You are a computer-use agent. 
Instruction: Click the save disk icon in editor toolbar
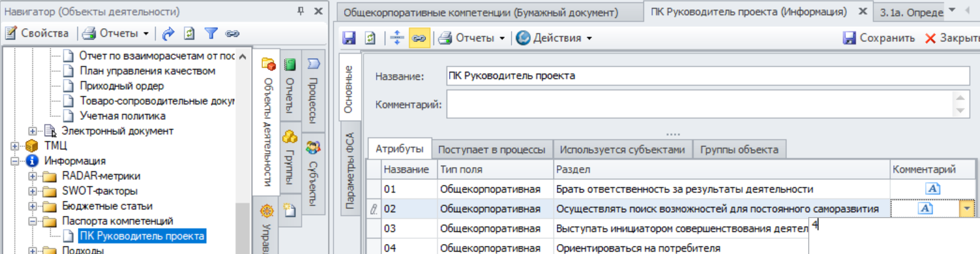[x=349, y=38]
